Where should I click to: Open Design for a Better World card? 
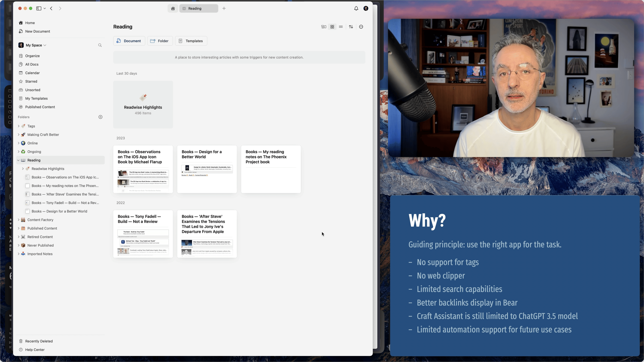pos(207,169)
